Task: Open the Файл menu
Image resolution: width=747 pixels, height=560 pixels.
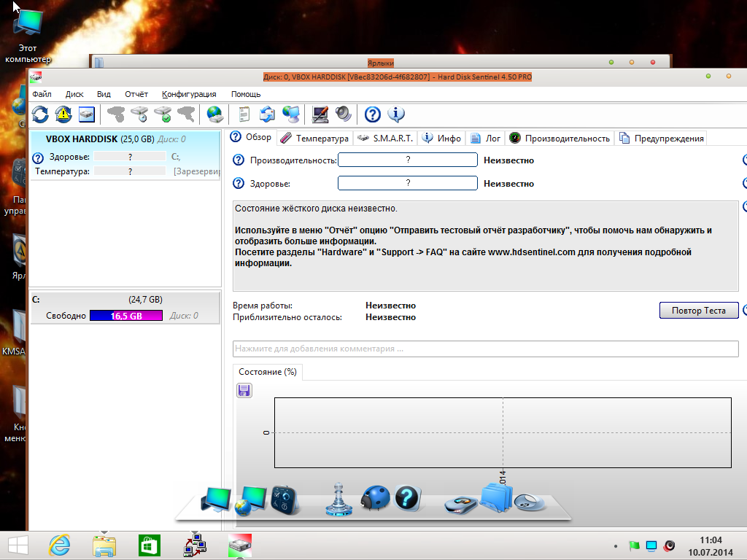Action: tap(42, 94)
